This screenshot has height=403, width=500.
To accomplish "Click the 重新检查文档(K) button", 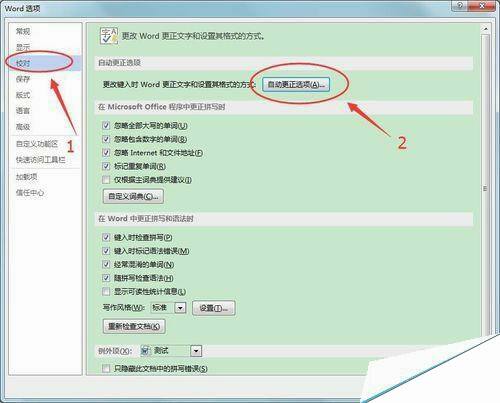I will (x=134, y=326).
